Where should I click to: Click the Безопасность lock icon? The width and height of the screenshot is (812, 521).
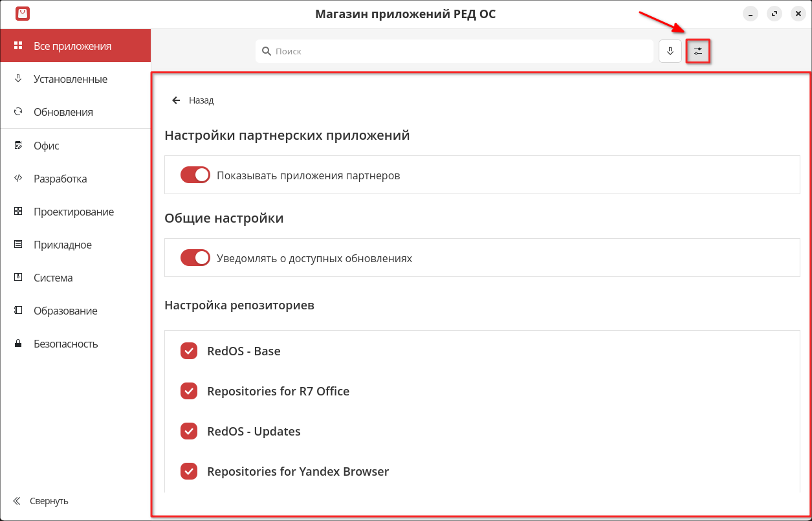click(19, 344)
